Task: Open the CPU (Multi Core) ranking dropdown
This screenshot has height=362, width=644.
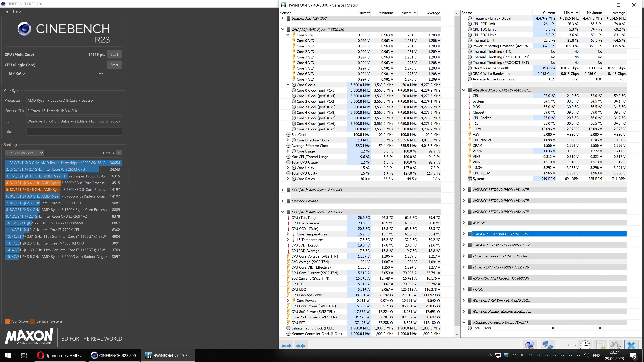Action: click(x=25, y=153)
